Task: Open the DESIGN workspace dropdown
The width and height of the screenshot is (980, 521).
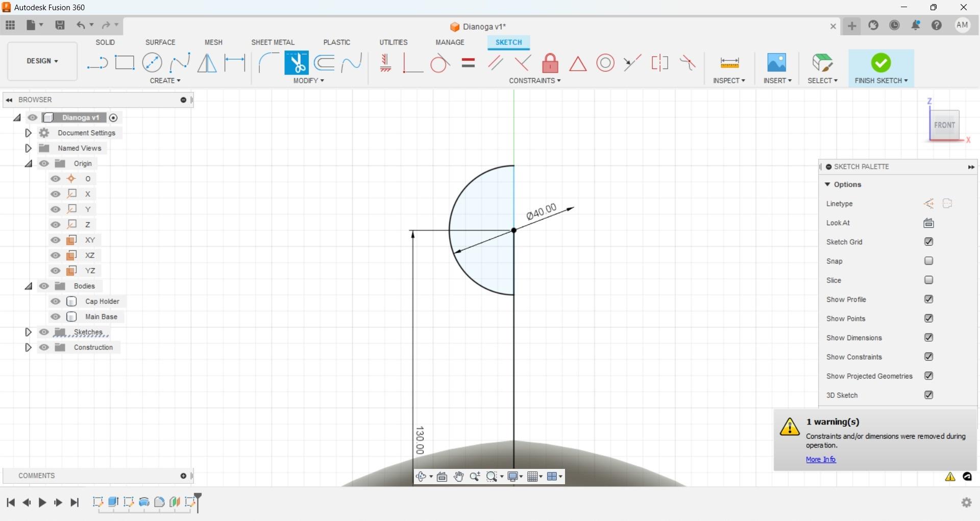Action: [42, 61]
